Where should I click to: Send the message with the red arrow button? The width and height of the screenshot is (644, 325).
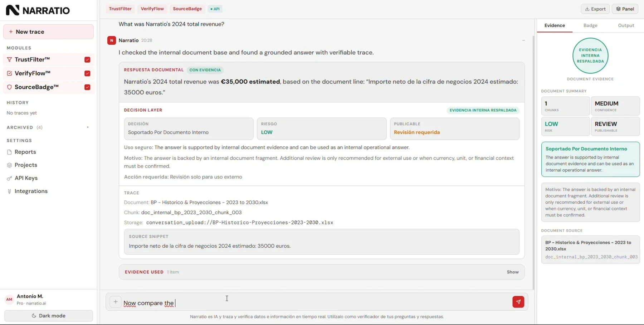click(518, 302)
